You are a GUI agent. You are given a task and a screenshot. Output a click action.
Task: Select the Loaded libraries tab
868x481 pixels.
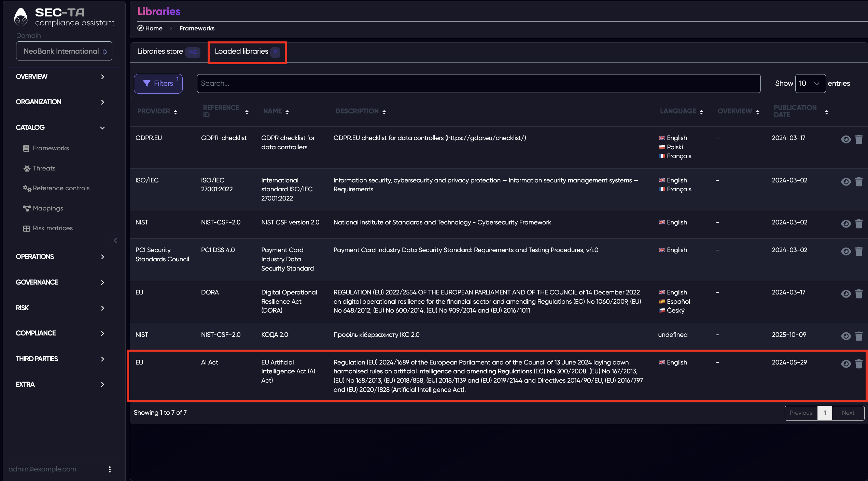pyautogui.click(x=247, y=52)
